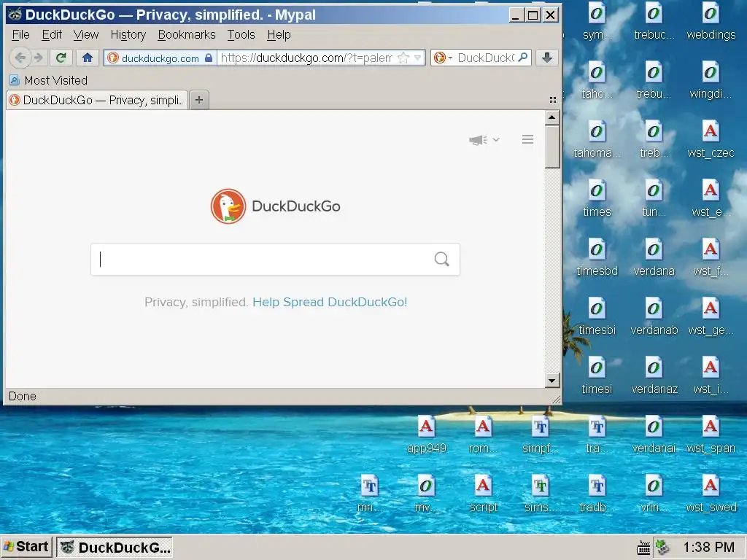Click the magnifier in the browser search bar
The image size is (747, 560).
point(522,58)
